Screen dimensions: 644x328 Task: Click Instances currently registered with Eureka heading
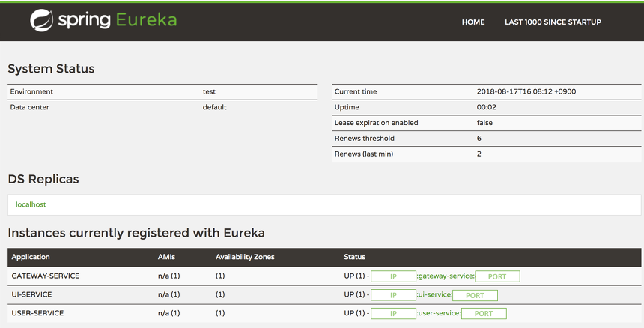pos(136,233)
